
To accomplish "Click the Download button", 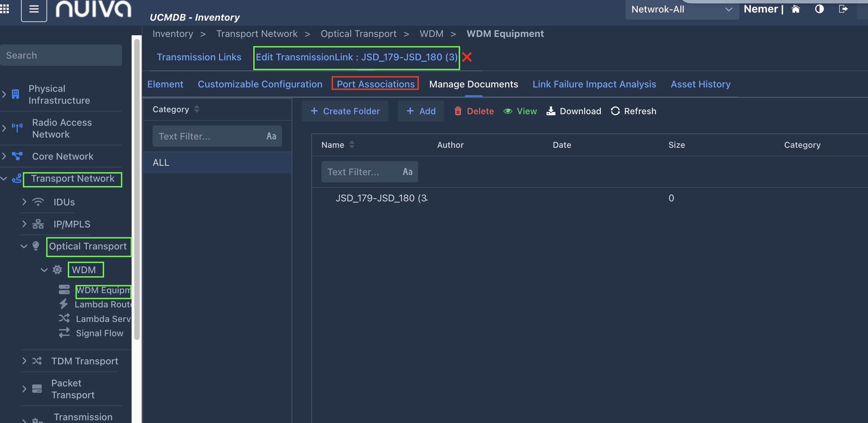I will tap(574, 111).
